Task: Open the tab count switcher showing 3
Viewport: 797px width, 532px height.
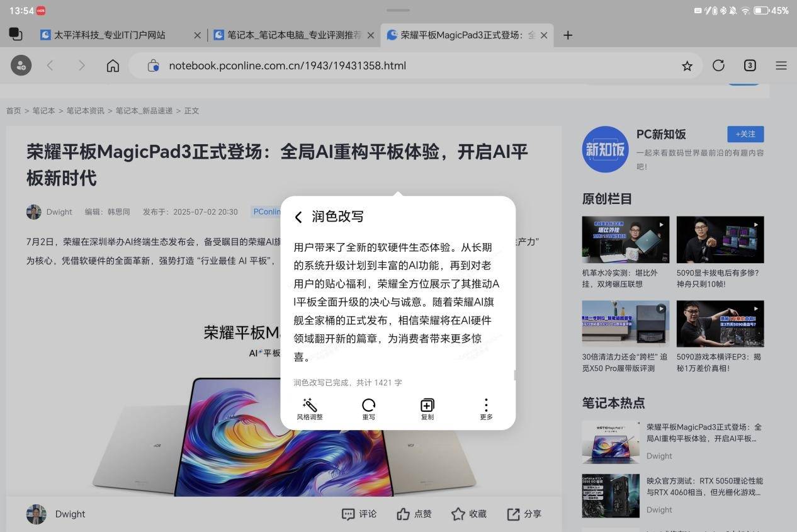Action: [x=749, y=65]
